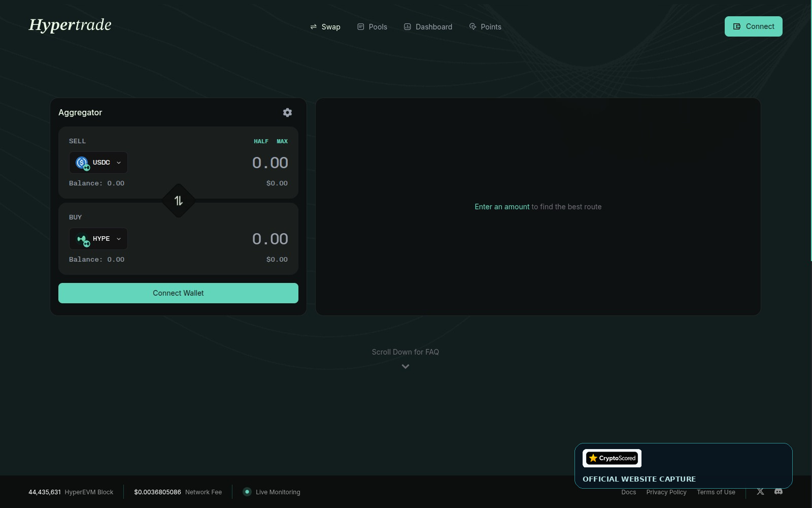Click the Scroll Down chevron arrow
The width and height of the screenshot is (812, 508).
[x=405, y=366]
